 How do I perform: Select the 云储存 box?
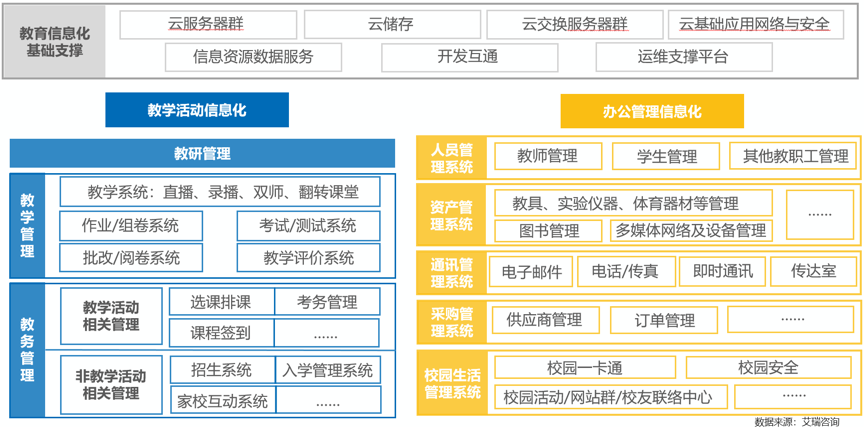391,25
